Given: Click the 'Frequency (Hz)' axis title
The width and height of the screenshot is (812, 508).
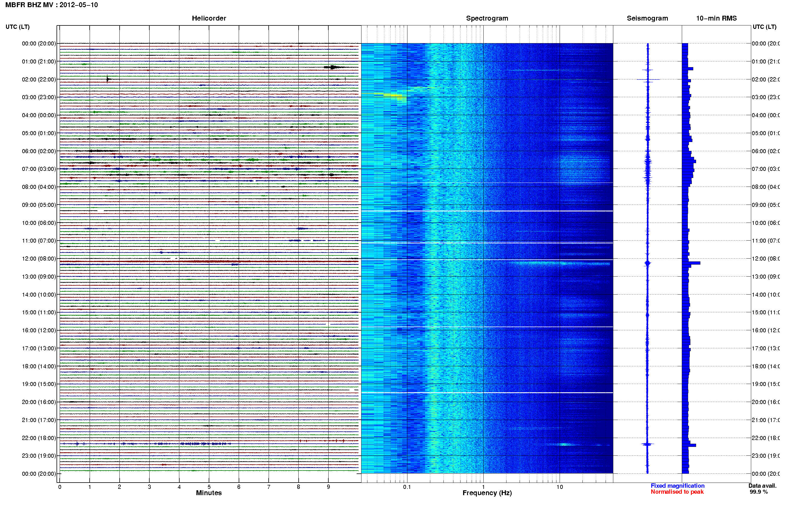Looking at the screenshot, I should (487, 493).
